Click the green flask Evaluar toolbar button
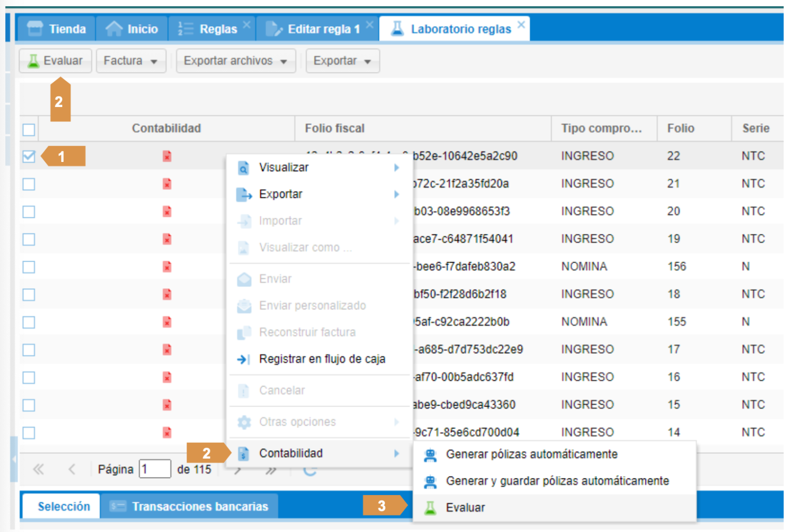This screenshot has height=532, width=790. tap(55, 61)
